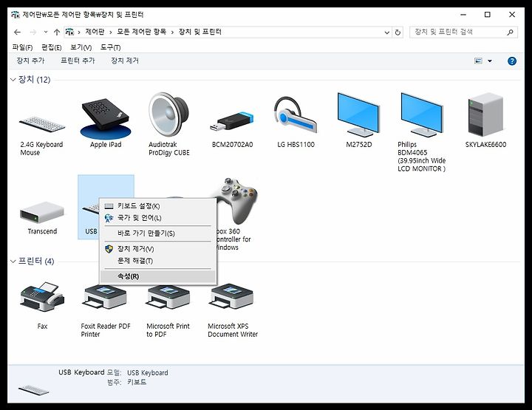The image size is (532, 410).
Task: Choose 국가 및 언어(L) from context menu
Action: click(x=158, y=218)
